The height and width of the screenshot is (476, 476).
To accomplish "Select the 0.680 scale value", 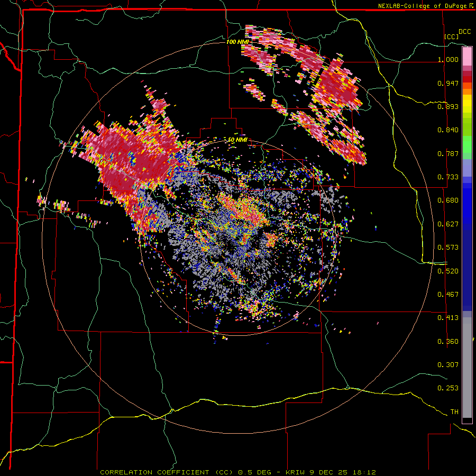I will click(x=448, y=200).
